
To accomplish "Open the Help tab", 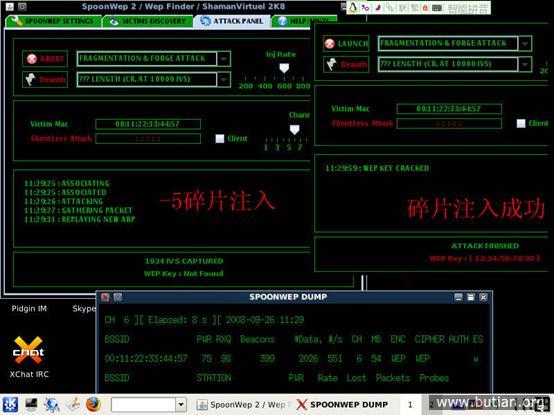I will coord(305,21).
